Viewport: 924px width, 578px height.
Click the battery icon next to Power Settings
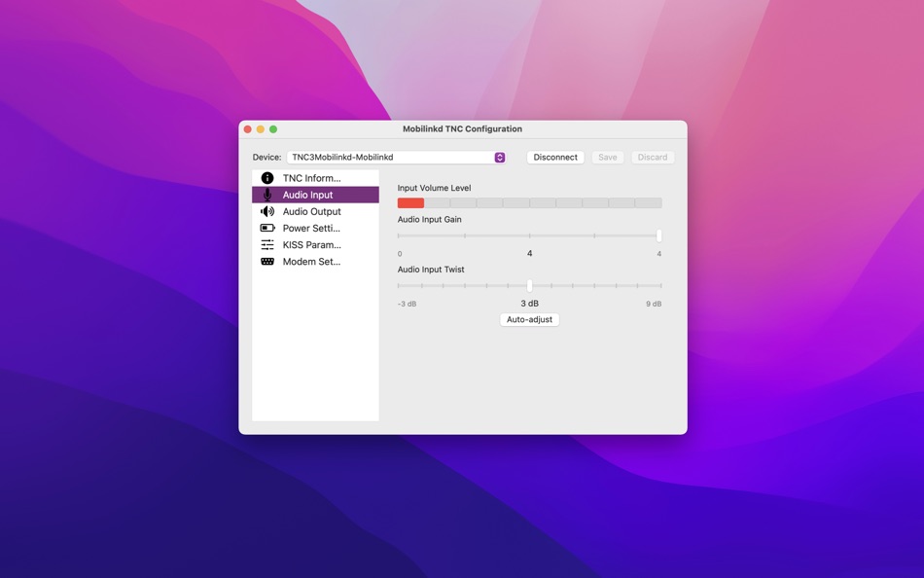[x=268, y=228]
